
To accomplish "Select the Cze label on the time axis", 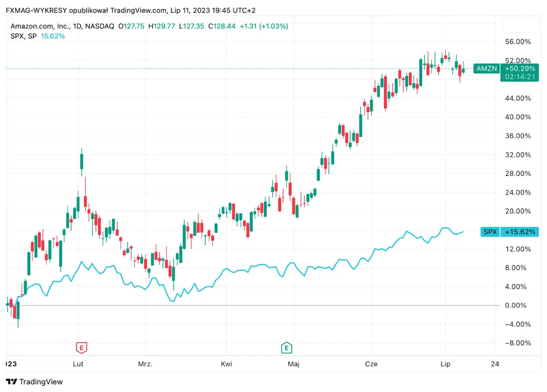I will point(371,364).
